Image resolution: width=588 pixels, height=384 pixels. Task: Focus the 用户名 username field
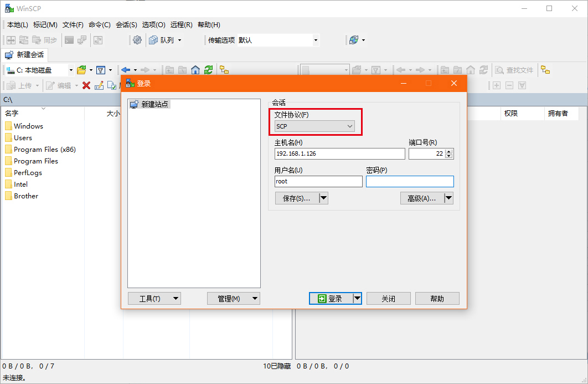click(x=318, y=181)
